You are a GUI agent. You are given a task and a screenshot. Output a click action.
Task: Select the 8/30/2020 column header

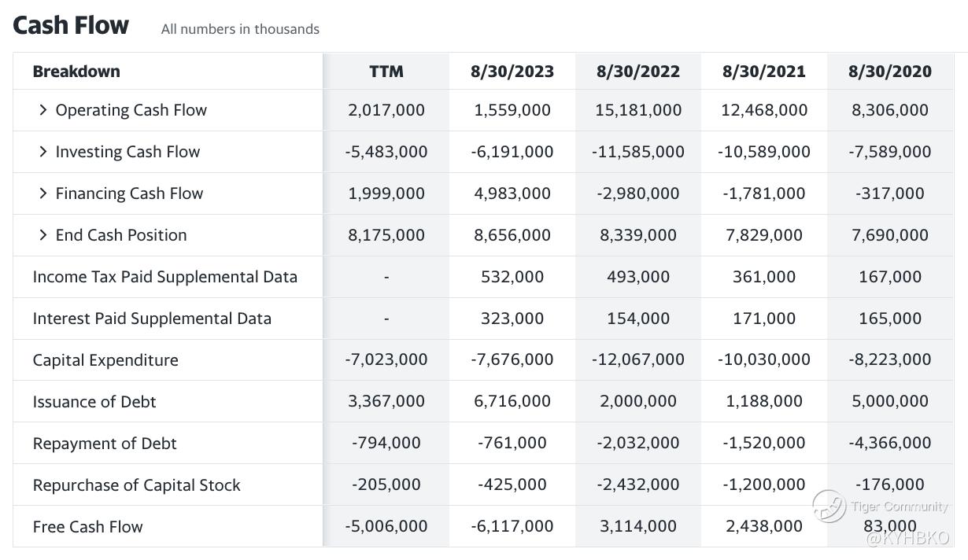890,72
